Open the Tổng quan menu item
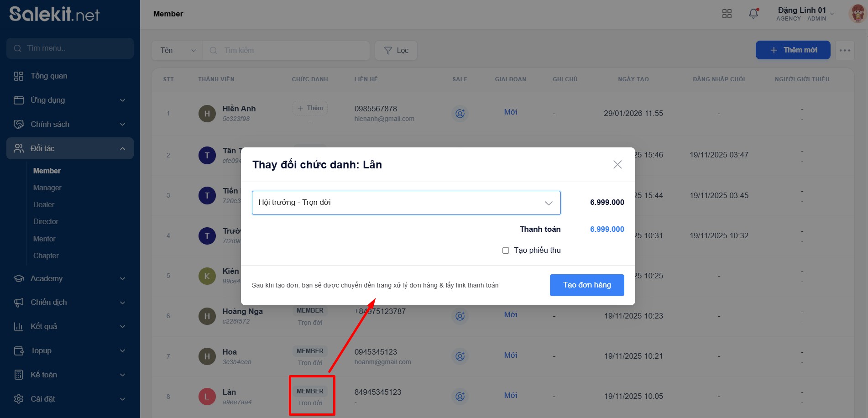The height and width of the screenshot is (418, 868). [49, 76]
